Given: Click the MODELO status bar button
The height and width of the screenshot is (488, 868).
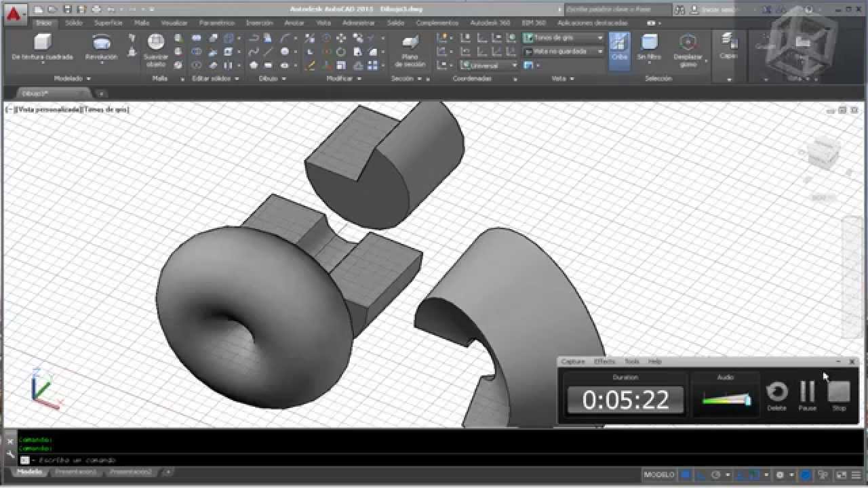Looking at the screenshot, I should [659, 474].
